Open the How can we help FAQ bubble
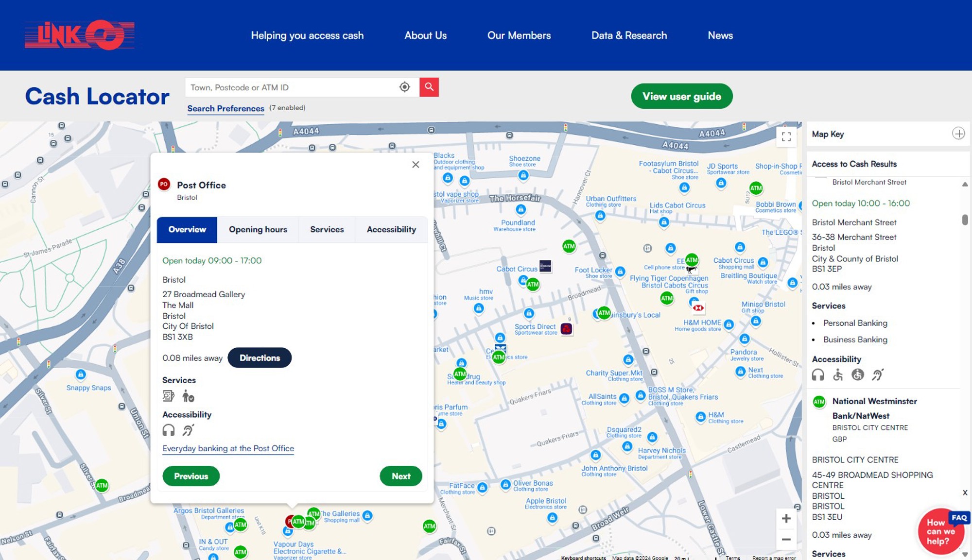The height and width of the screenshot is (560, 972). (x=940, y=532)
